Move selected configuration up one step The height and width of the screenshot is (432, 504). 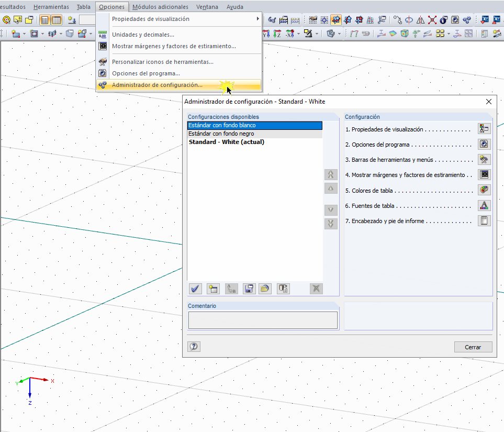(x=331, y=188)
